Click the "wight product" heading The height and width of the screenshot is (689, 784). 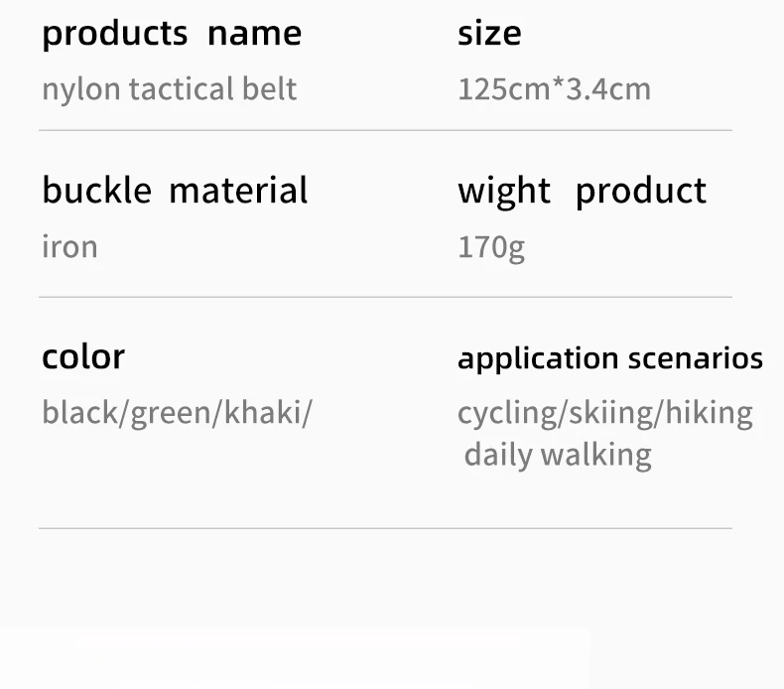coord(582,191)
